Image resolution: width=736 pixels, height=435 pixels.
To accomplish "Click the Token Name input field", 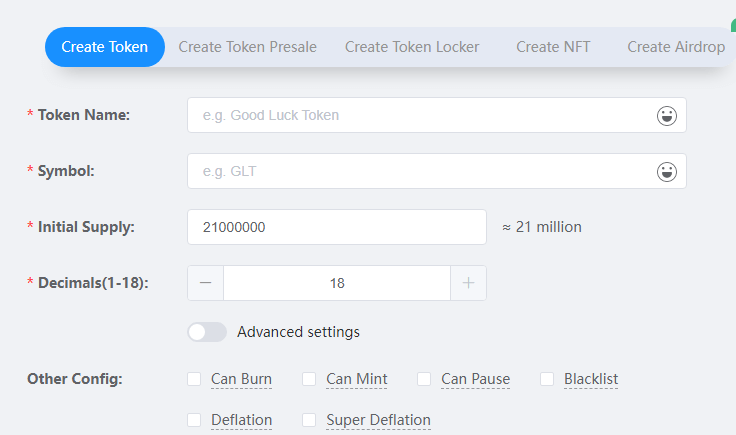I will 420,115.
